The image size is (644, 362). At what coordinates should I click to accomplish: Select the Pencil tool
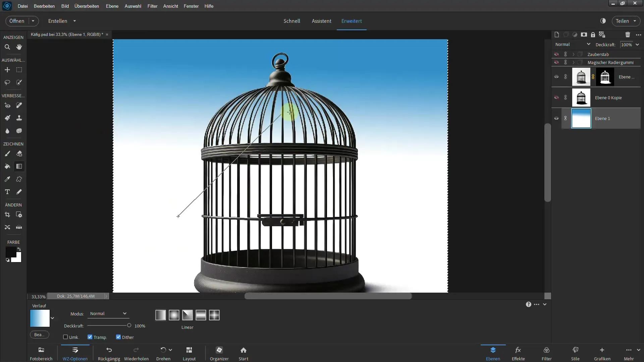point(19,192)
